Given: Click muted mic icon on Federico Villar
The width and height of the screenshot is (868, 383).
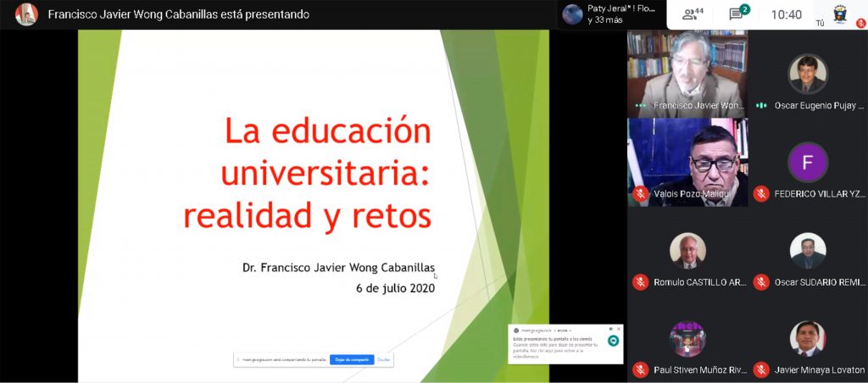Looking at the screenshot, I should (x=761, y=194).
